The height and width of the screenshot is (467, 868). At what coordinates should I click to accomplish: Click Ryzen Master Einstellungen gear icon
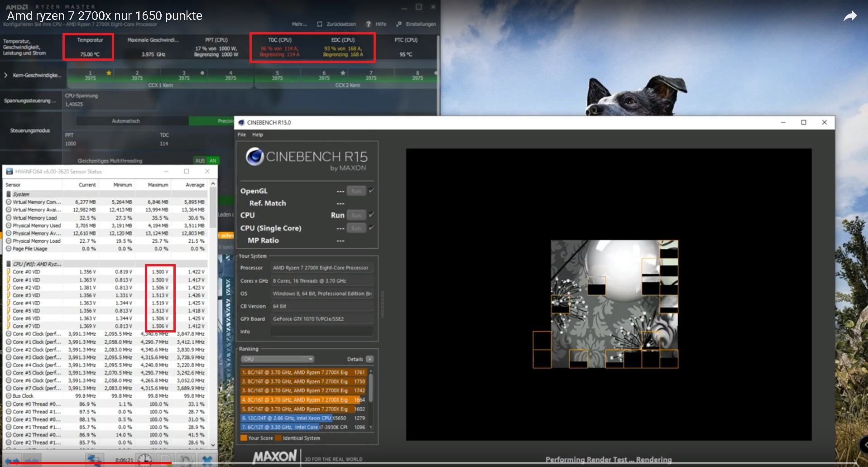399,24
